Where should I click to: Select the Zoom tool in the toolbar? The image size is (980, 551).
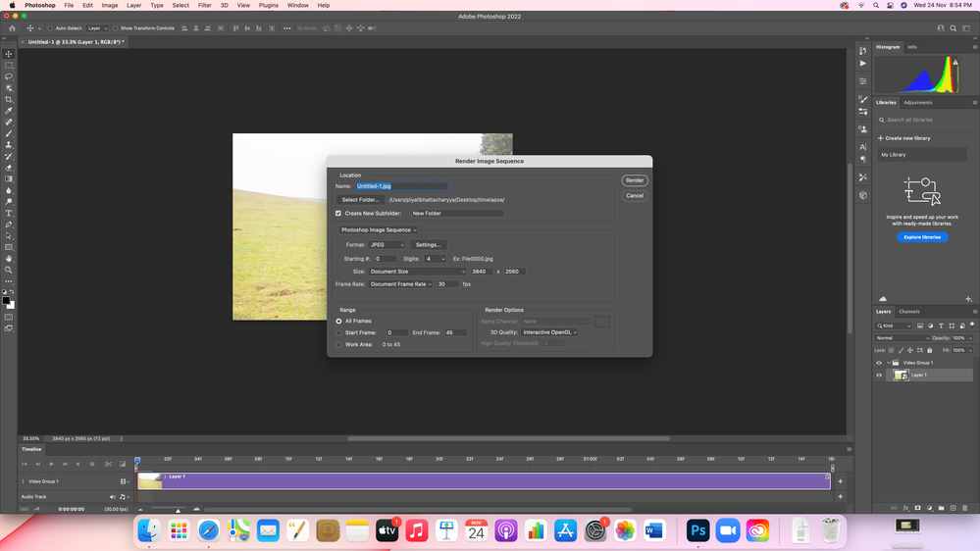(9, 270)
